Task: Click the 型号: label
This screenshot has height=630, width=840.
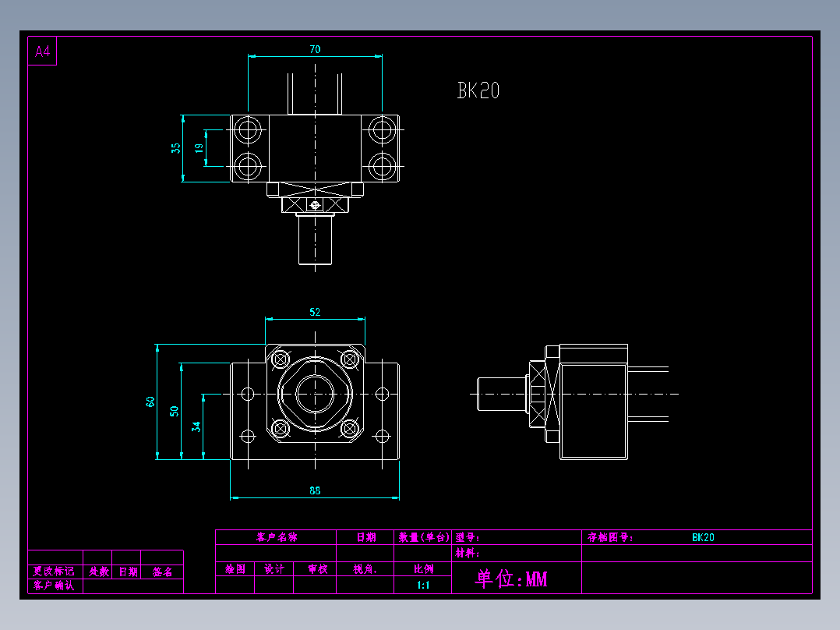Action: [468, 537]
